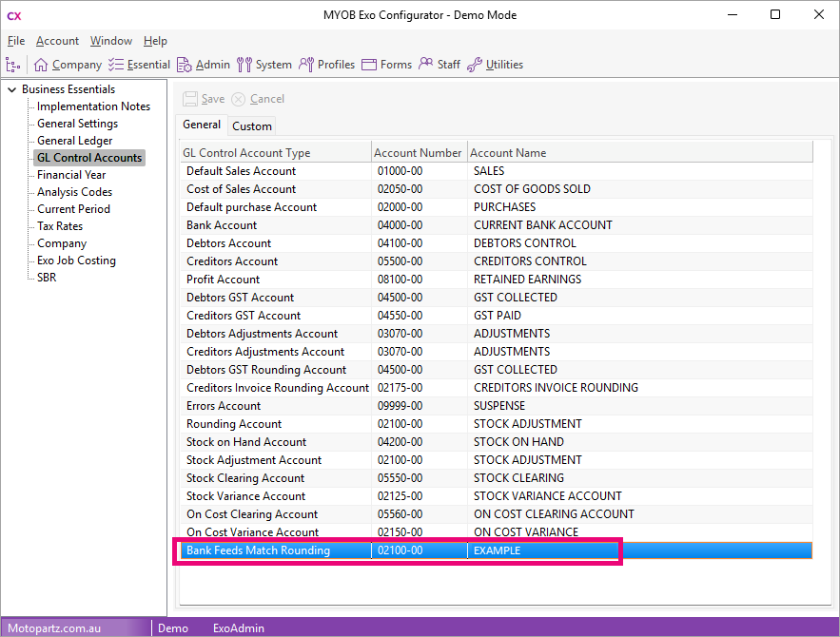Select Exo Job Costing in the tree
Screen dimensions: 840x637
point(76,261)
